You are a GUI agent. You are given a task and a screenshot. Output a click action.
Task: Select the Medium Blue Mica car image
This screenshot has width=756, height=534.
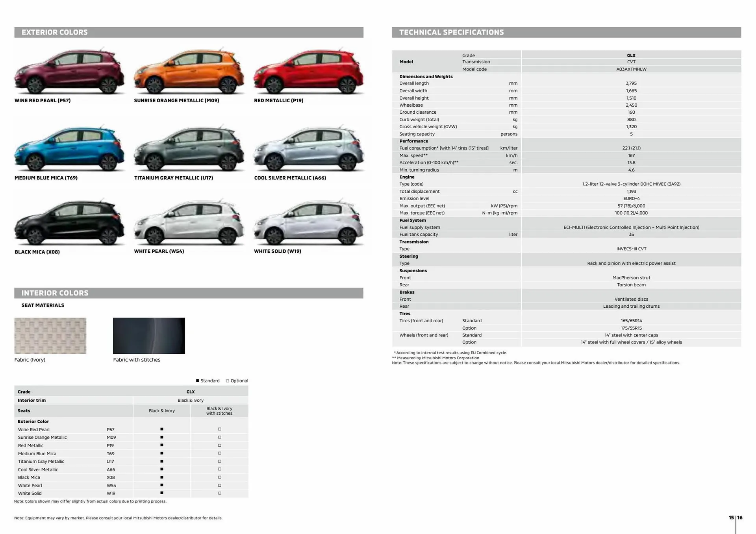pos(70,148)
